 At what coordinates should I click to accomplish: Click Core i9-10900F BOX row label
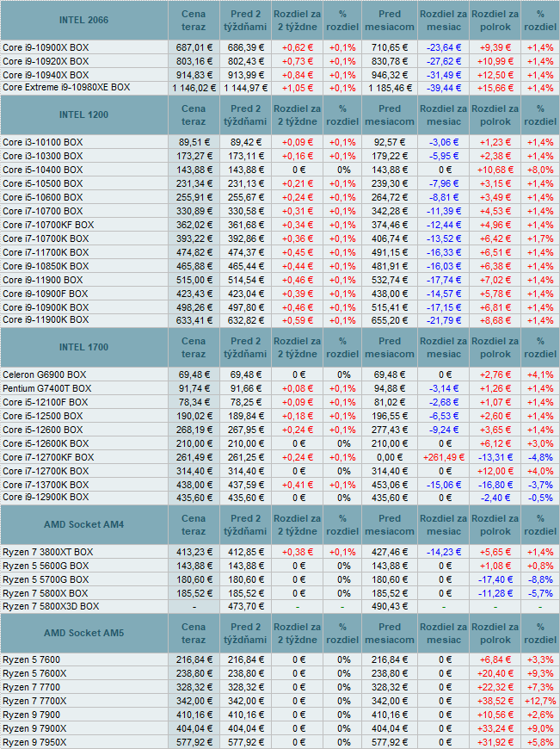tap(46, 294)
